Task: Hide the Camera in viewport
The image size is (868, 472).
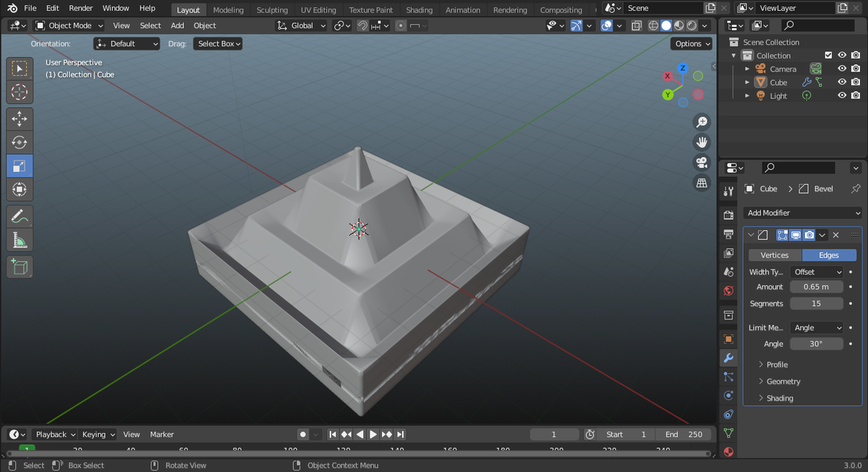Action: click(842, 69)
